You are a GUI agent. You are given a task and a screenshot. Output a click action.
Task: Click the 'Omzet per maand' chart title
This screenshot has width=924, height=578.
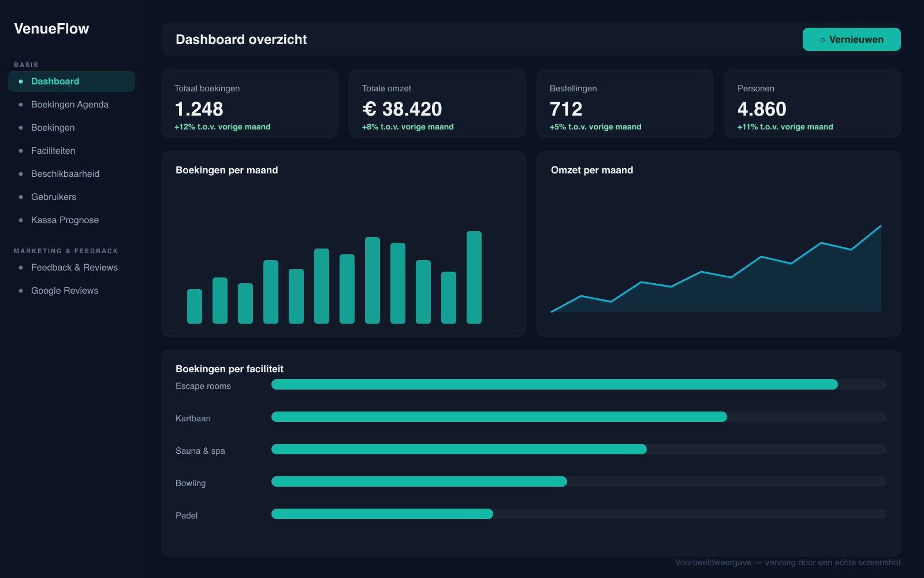pos(592,170)
